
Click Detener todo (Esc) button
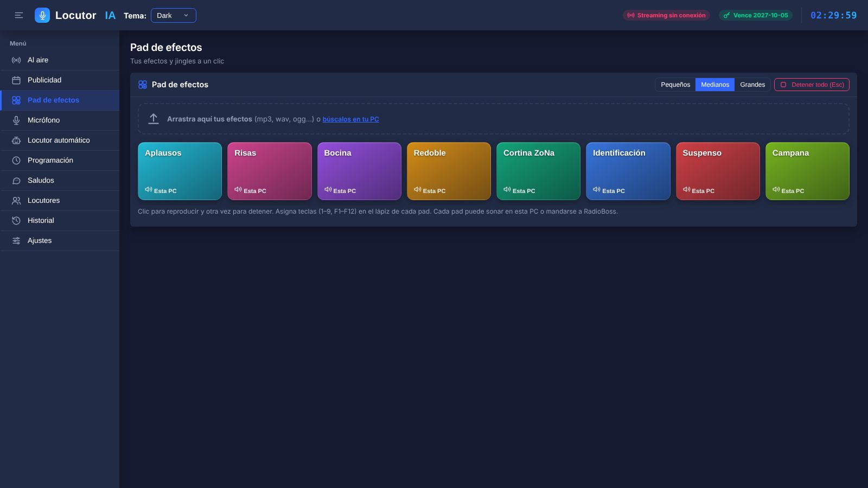812,85
